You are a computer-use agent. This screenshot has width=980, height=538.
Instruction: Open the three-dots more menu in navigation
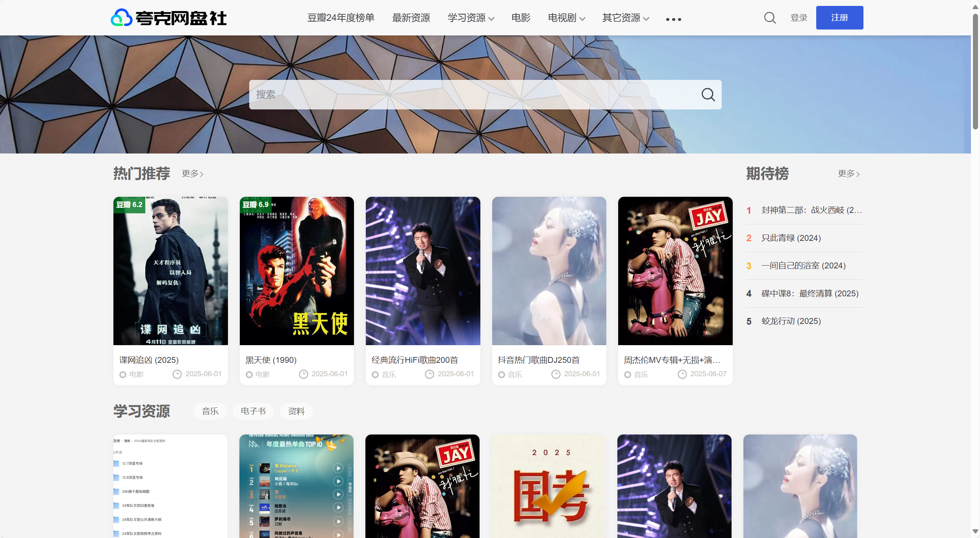(673, 19)
